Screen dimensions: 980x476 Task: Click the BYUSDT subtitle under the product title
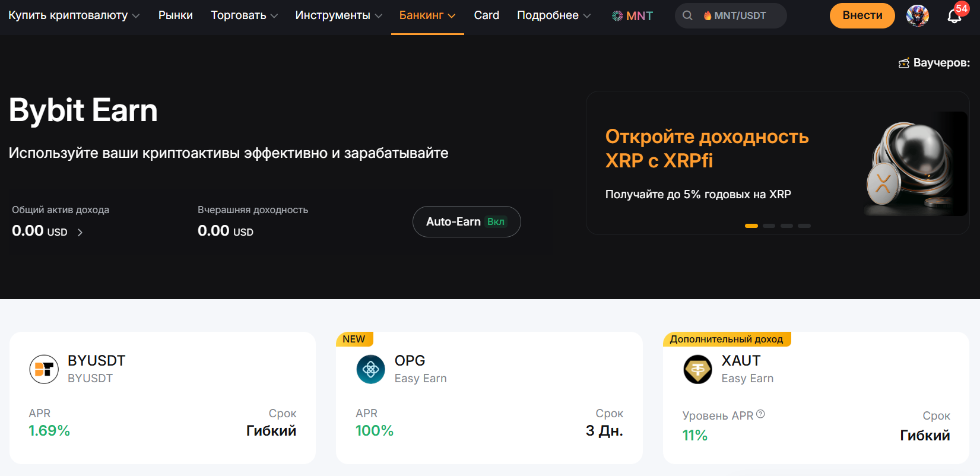(90, 379)
